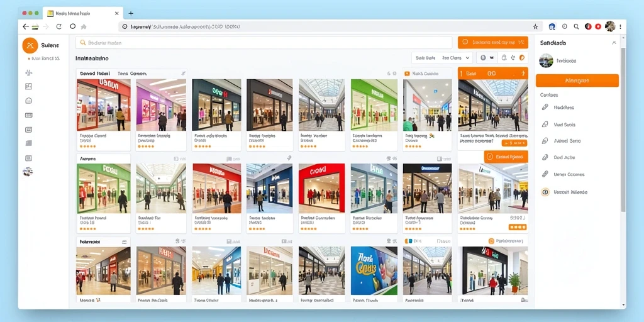The height and width of the screenshot is (322, 644).
Task: Click the orange button at the top of the grid
Action: 493,42
